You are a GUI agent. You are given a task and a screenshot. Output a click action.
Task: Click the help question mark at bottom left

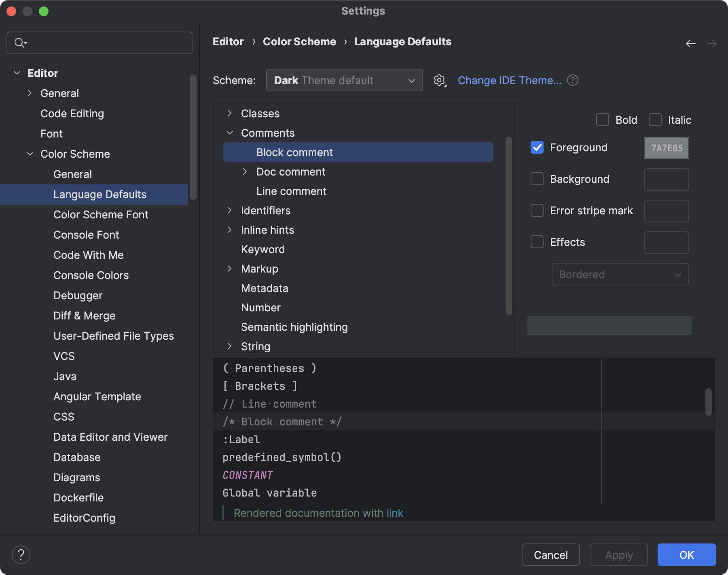coord(21,554)
